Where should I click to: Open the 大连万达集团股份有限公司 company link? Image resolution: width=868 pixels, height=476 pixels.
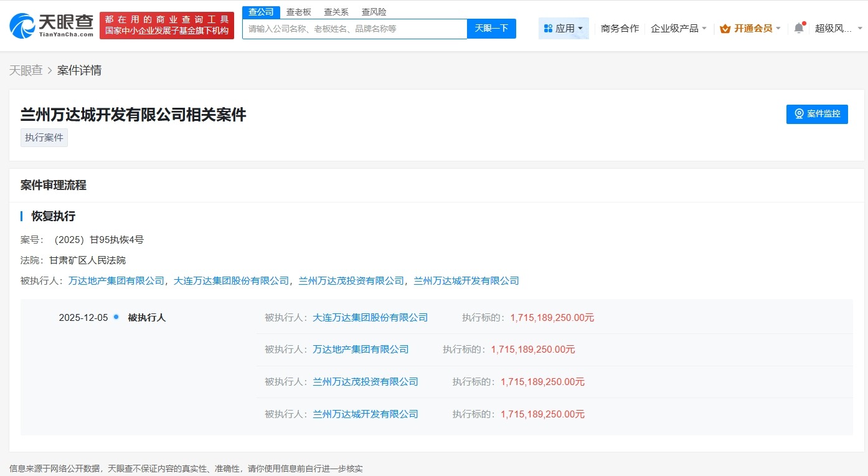point(369,317)
